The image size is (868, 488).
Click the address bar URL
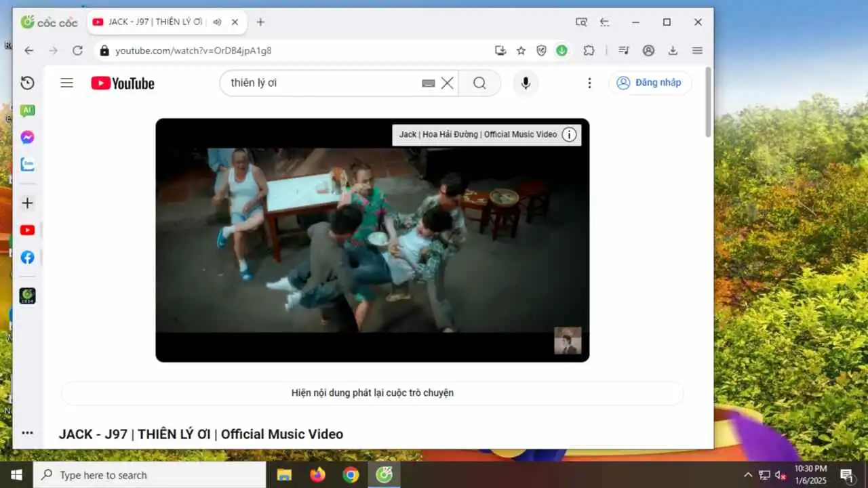(x=193, y=51)
